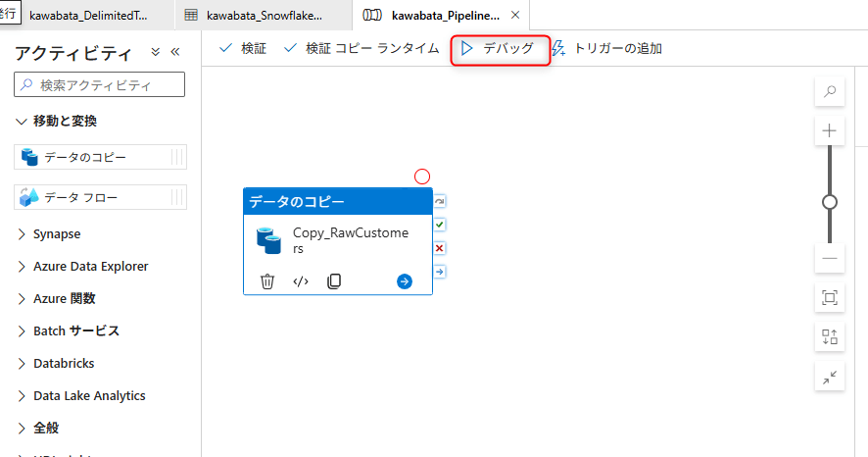
Task: Expand the Azure 関数 category
Action: tap(22, 299)
